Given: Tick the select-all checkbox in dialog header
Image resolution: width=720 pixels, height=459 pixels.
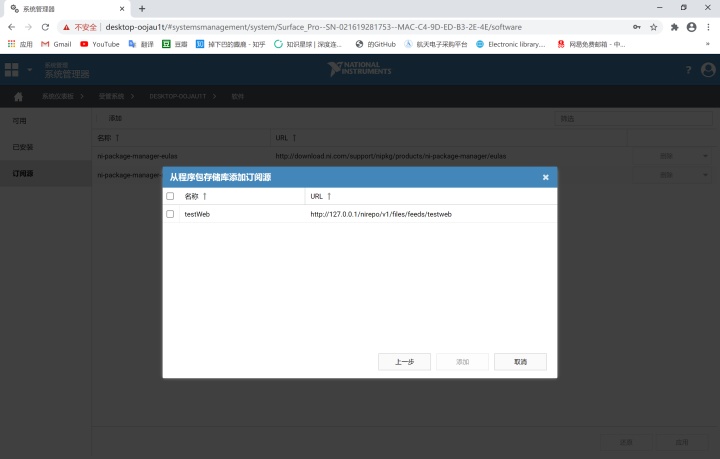Looking at the screenshot, I should click(x=170, y=196).
